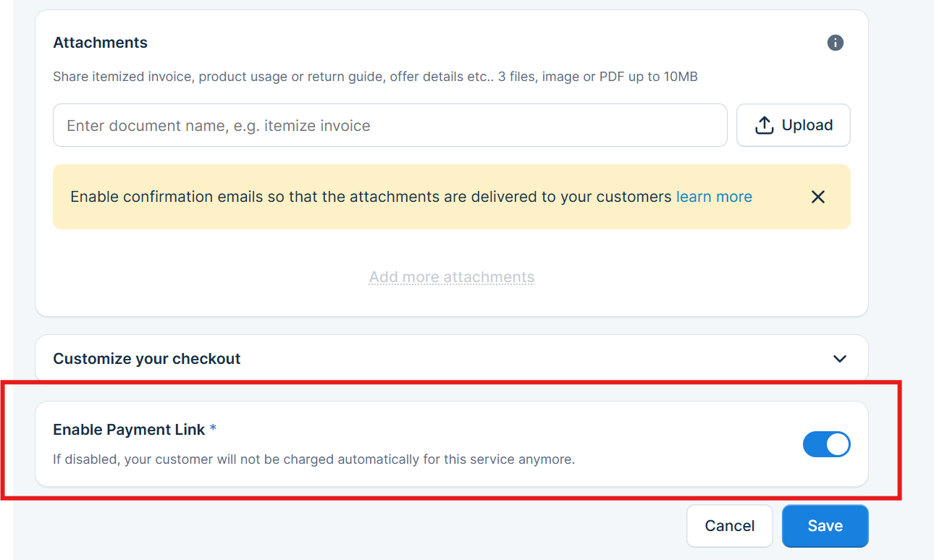
Task: Expand Customize your checkout with the chevron
Action: tap(840, 359)
